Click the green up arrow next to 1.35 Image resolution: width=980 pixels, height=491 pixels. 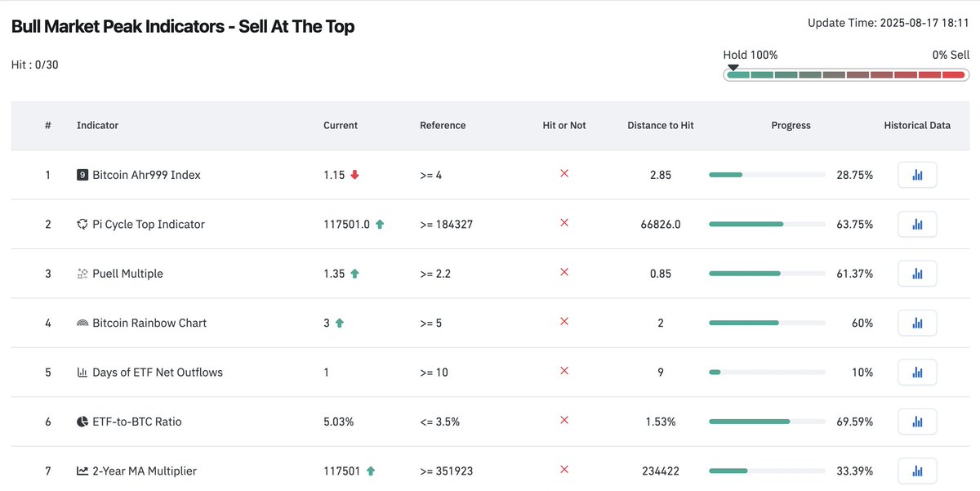(354, 274)
